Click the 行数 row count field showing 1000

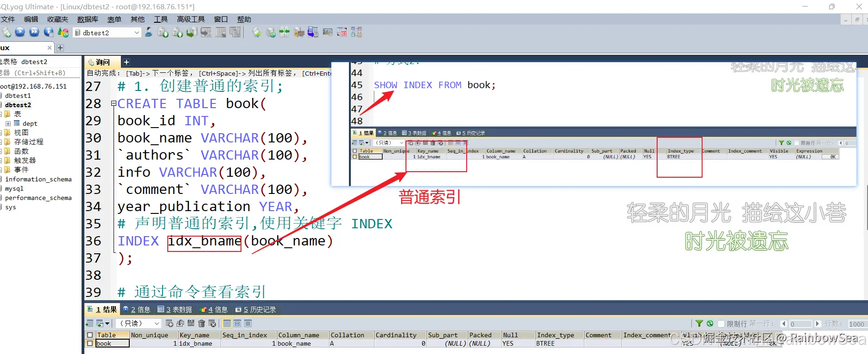857,324
